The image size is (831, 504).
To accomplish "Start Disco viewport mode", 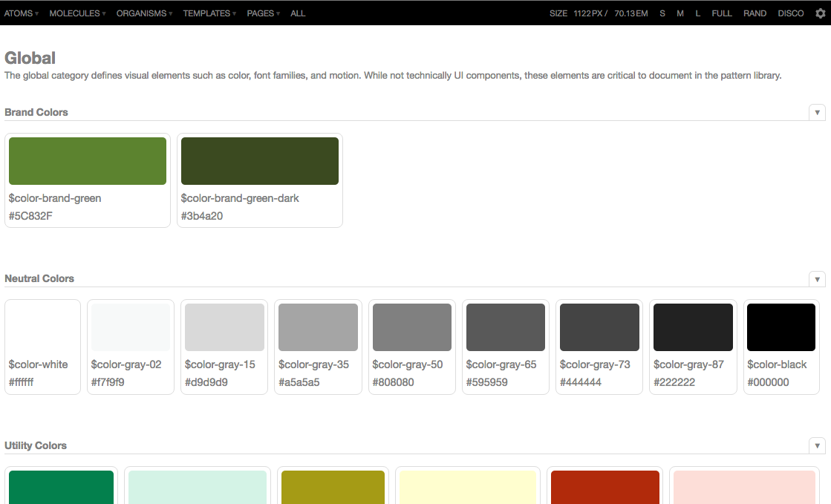I will (791, 13).
